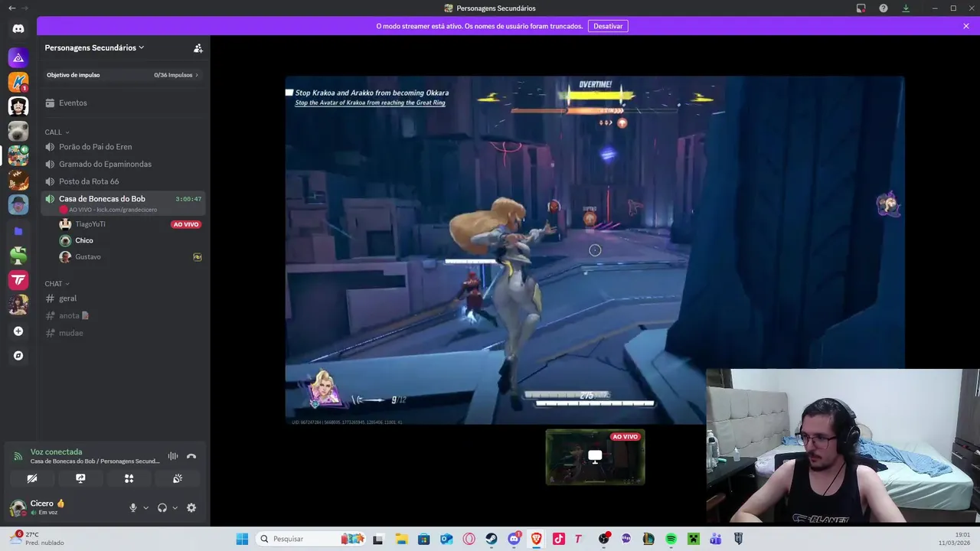Open Steam from the taskbar
Viewport: 980px width, 551px height.
point(492,539)
